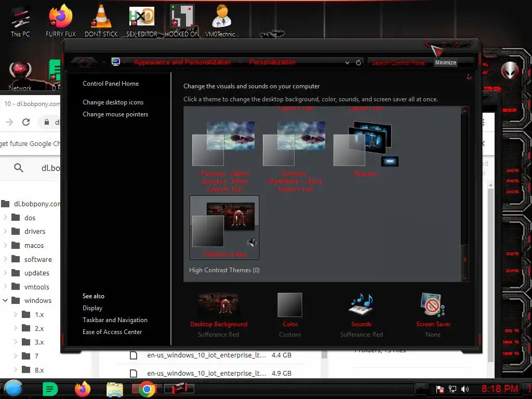Click the Search Control Panel field

(x=401, y=62)
